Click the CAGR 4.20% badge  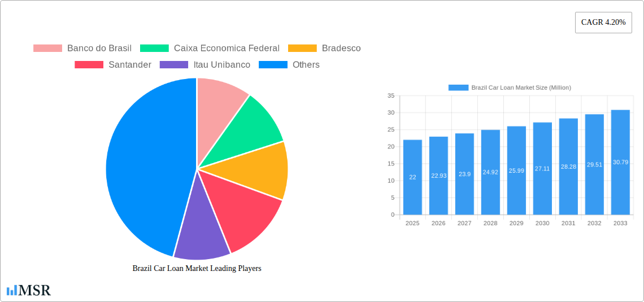pyautogui.click(x=603, y=23)
